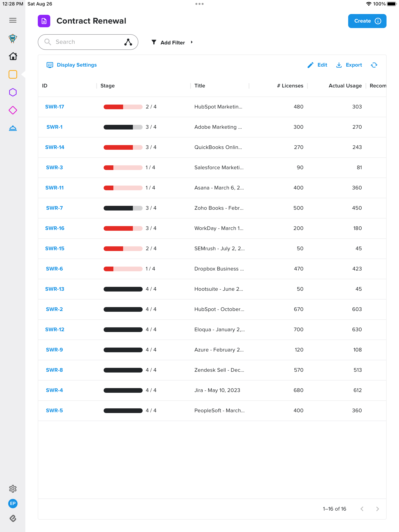The width and height of the screenshot is (399, 532).
Task: Open record SWR-11
Action: [55, 188]
